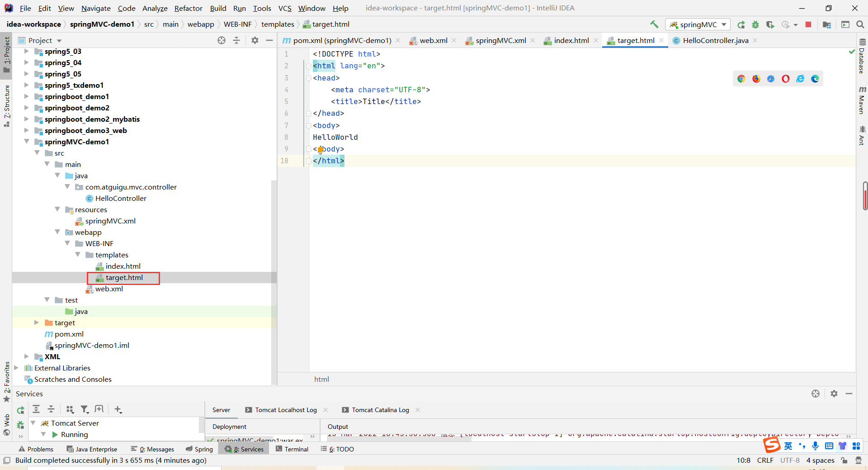Switch to the web.xml editor tab
Screen dimensions: 868x470
click(x=434, y=40)
